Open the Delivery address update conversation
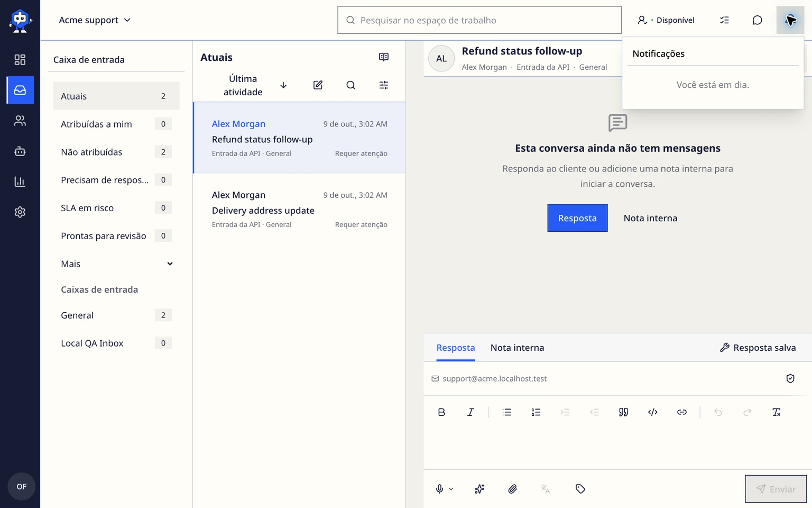812x508 pixels. (299, 209)
